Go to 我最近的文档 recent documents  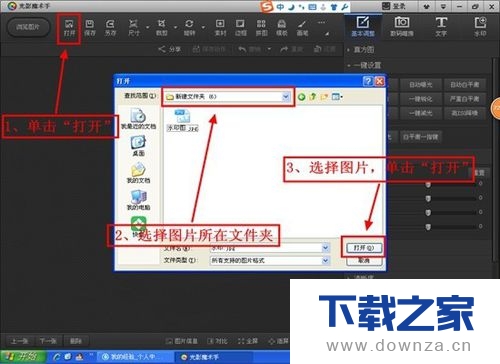pos(138,119)
